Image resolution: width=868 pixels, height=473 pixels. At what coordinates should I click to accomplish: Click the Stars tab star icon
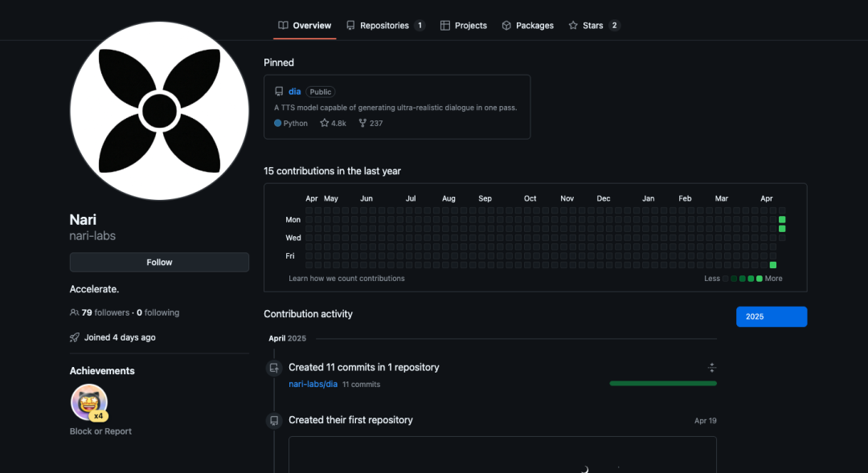pyautogui.click(x=573, y=26)
